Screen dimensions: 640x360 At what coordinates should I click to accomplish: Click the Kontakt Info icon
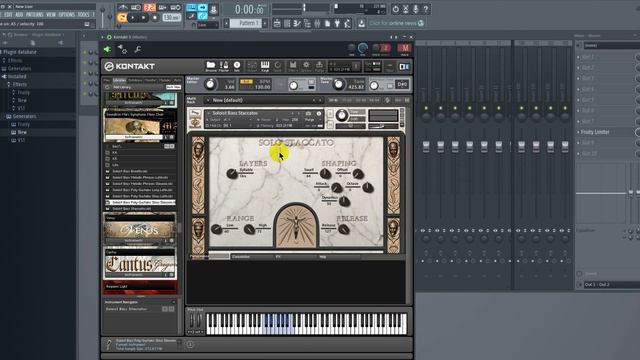[237, 66]
